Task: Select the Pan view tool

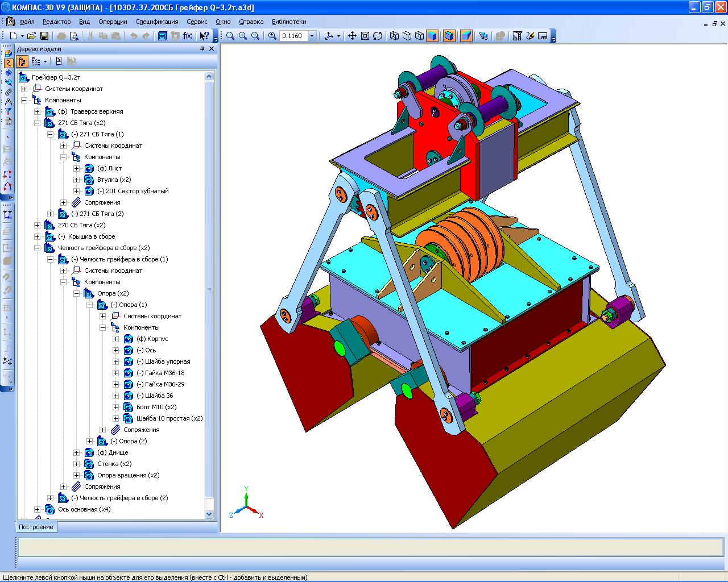Action: click(x=352, y=36)
